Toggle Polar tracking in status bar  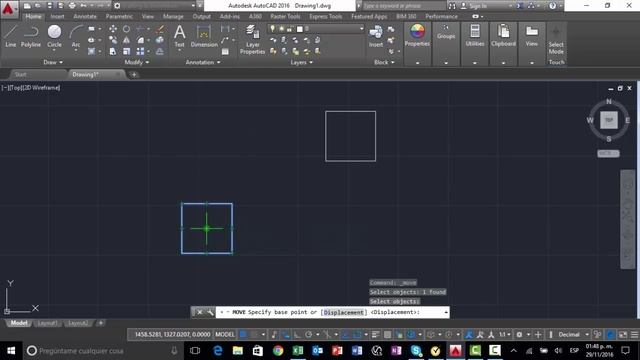point(309,335)
